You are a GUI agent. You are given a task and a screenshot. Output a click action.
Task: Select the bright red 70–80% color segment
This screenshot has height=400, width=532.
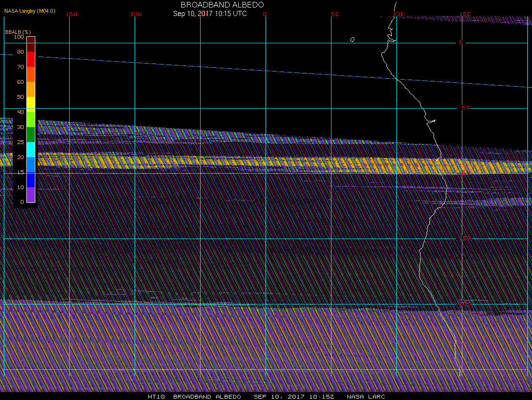point(31,59)
